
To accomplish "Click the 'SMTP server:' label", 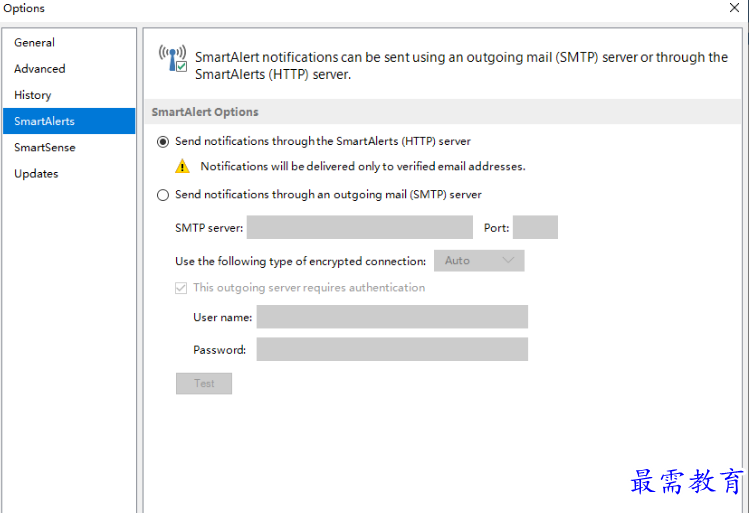I will pyautogui.click(x=209, y=228).
